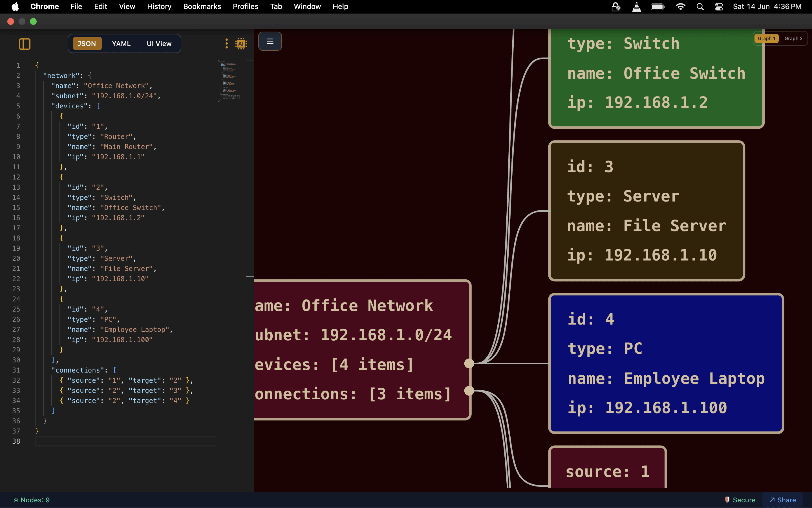Image resolution: width=812 pixels, height=508 pixels.
Task: Click the VLC cone menu bar icon
Action: tap(637, 6)
